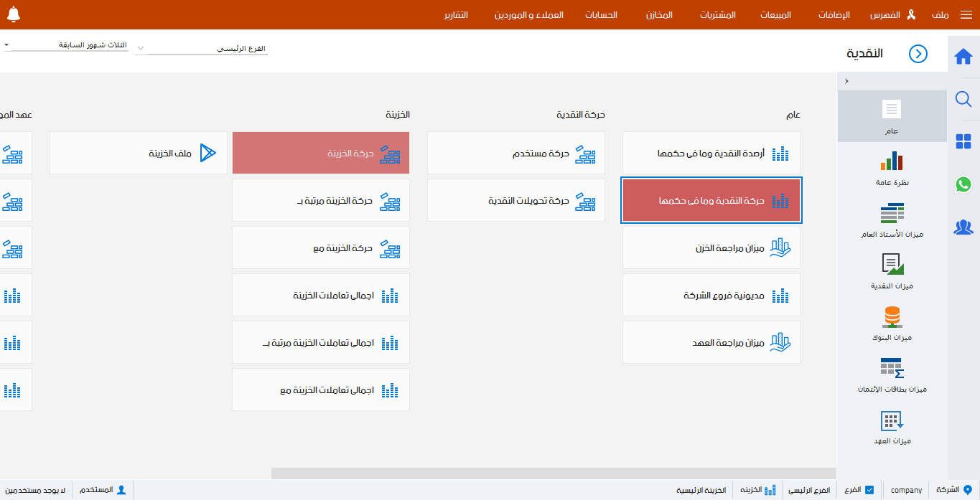Open ميزان العهد grid icon in sidebar

click(x=892, y=422)
